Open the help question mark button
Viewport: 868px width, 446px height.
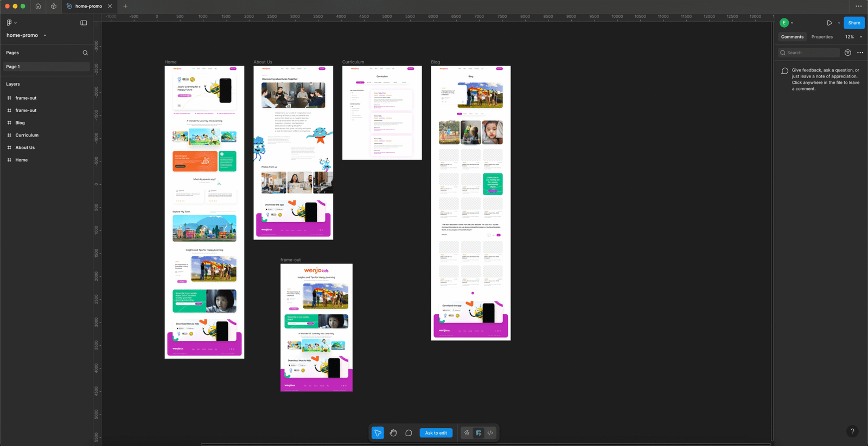click(852, 431)
